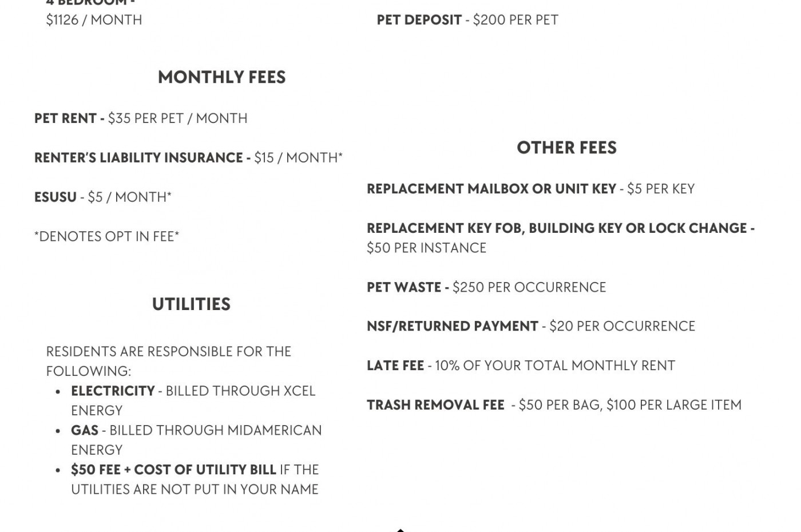Screen dimensions: 801x532
Task: Select the PET RENT fee line
Action: tap(141, 118)
